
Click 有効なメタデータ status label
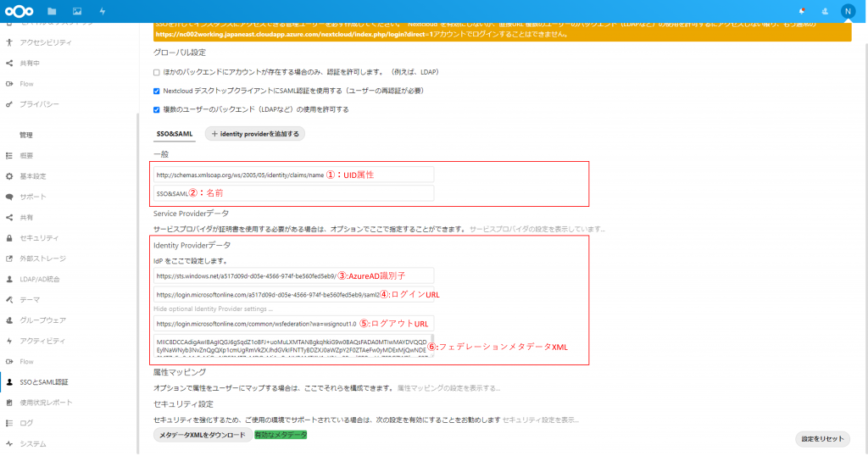tap(281, 436)
